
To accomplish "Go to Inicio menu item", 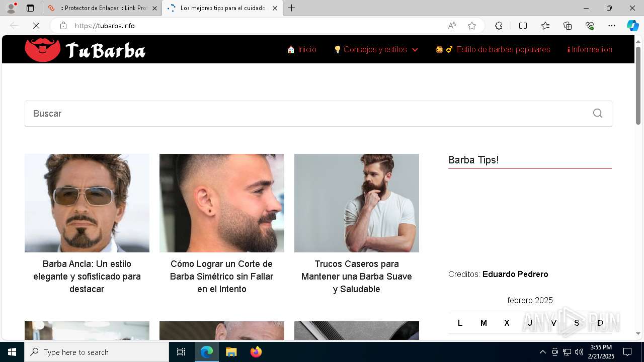I will 302,49.
